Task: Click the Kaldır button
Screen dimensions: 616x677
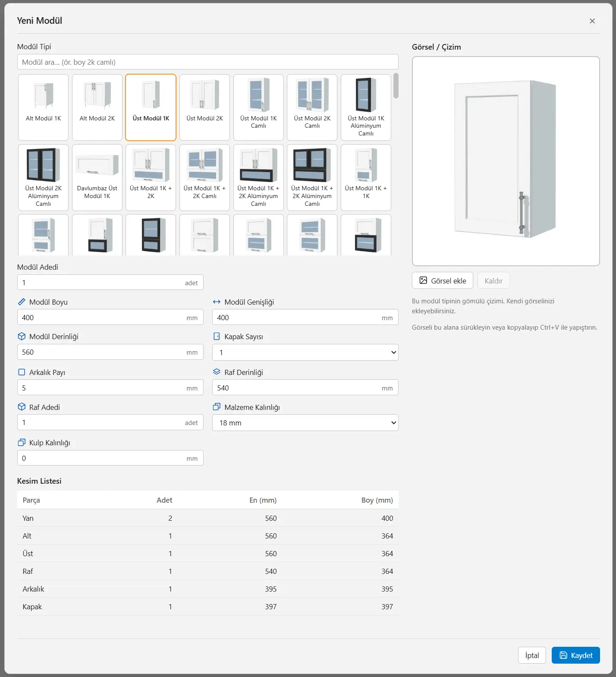Action: coord(493,280)
